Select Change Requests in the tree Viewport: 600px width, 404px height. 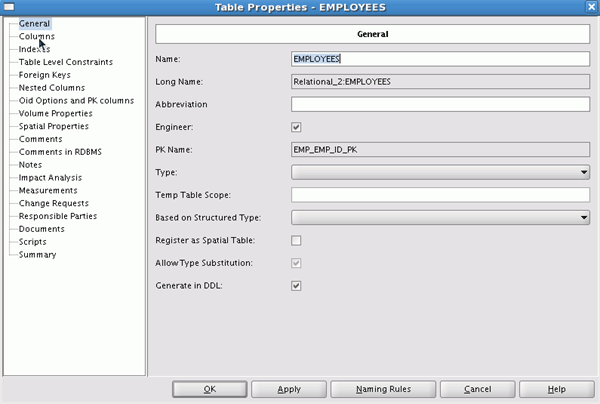(54, 204)
